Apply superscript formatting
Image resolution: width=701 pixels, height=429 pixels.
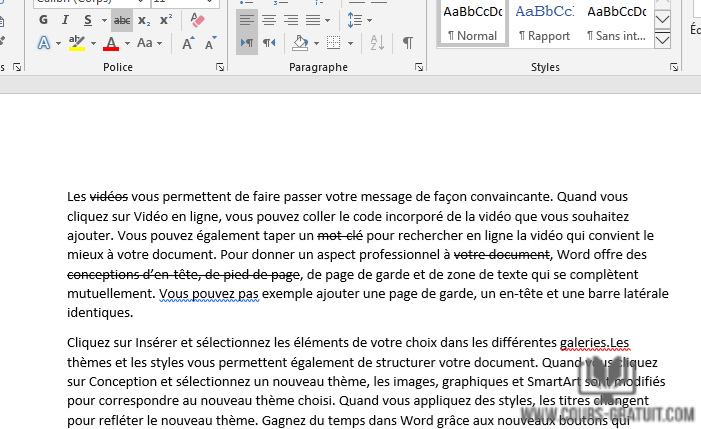pyautogui.click(x=166, y=20)
